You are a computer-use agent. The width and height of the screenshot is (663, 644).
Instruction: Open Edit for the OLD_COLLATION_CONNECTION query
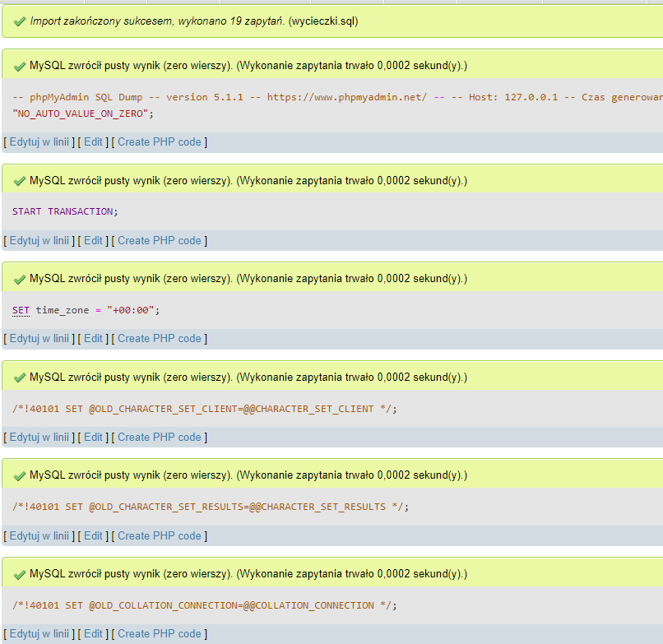(94, 633)
